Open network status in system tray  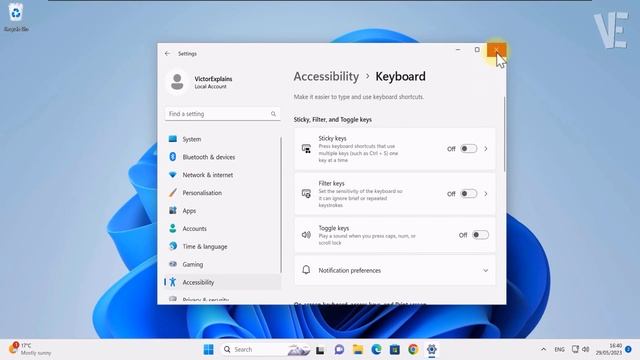click(575, 349)
